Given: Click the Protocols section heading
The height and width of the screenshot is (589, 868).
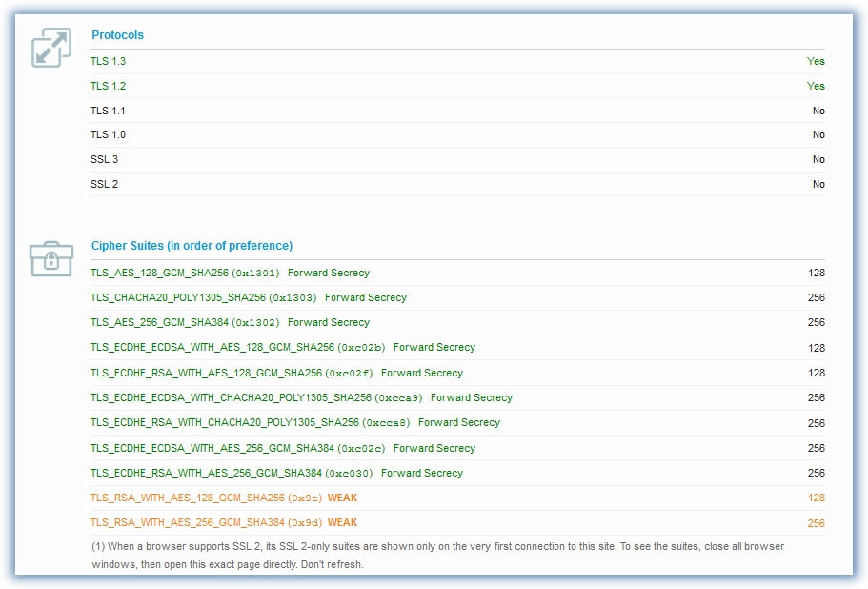Looking at the screenshot, I should (x=117, y=35).
